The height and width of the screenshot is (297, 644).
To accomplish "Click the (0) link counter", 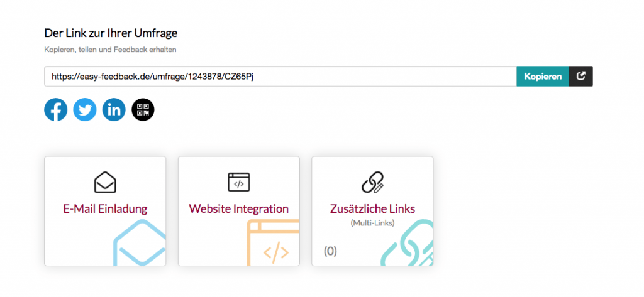I will coord(330,251).
